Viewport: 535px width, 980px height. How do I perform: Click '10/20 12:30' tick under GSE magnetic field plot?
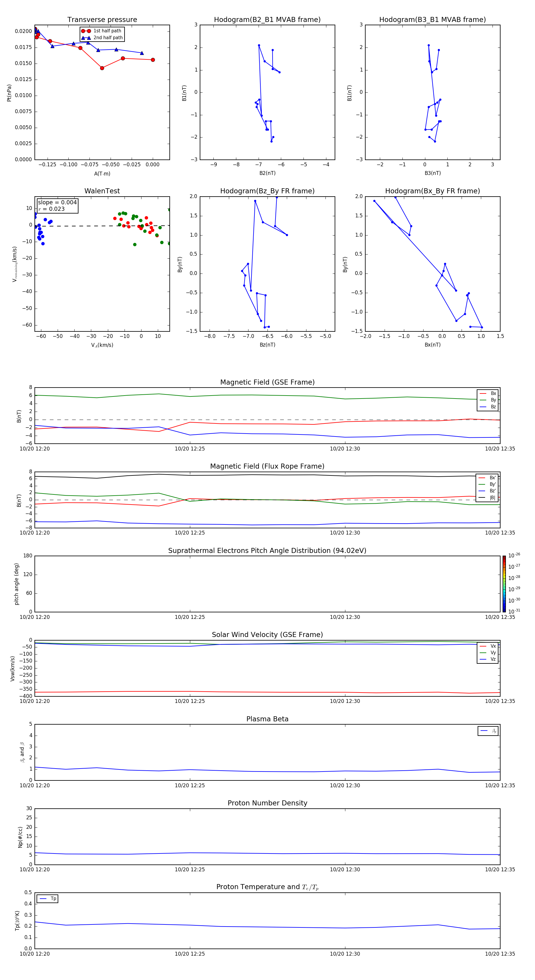[x=345, y=448]
